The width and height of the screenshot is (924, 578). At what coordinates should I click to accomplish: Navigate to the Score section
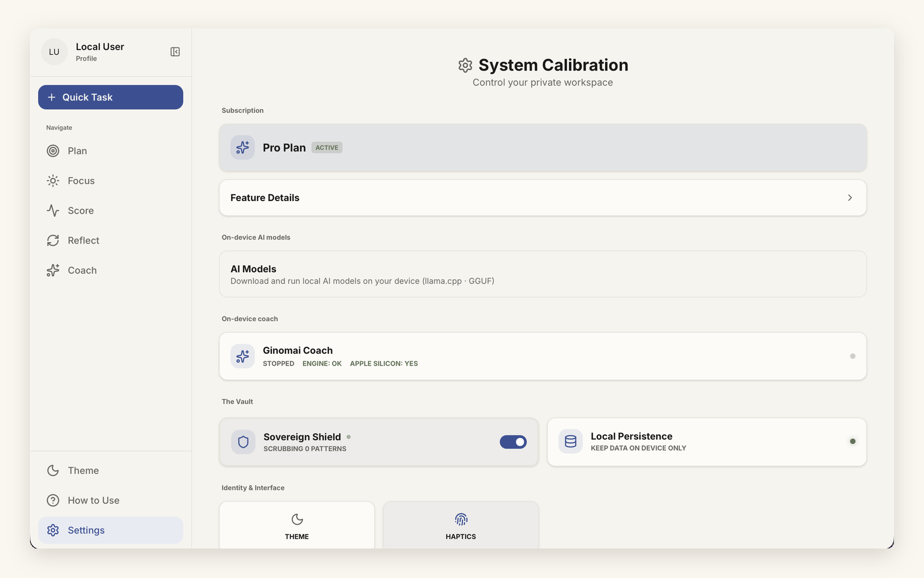pos(110,210)
